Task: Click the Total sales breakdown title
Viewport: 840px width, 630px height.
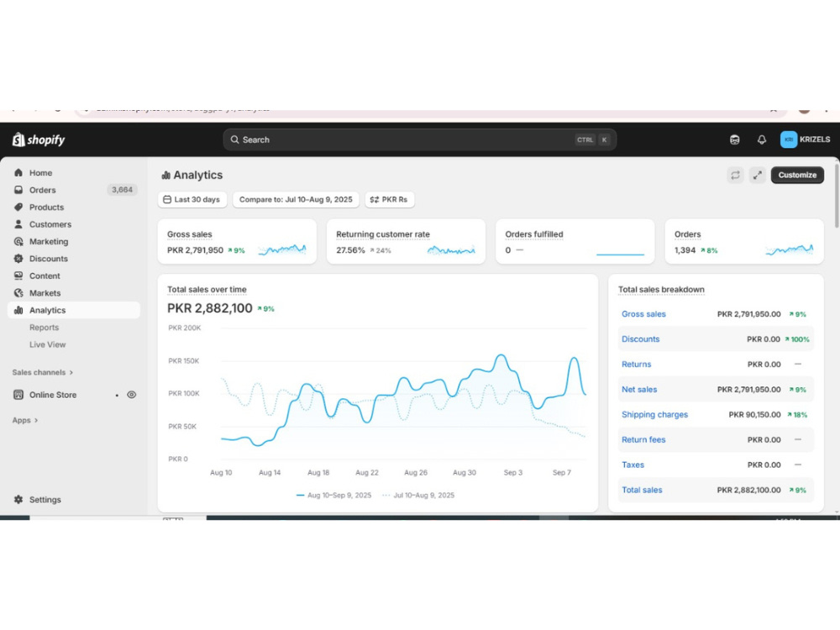Action: click(661, 289)
